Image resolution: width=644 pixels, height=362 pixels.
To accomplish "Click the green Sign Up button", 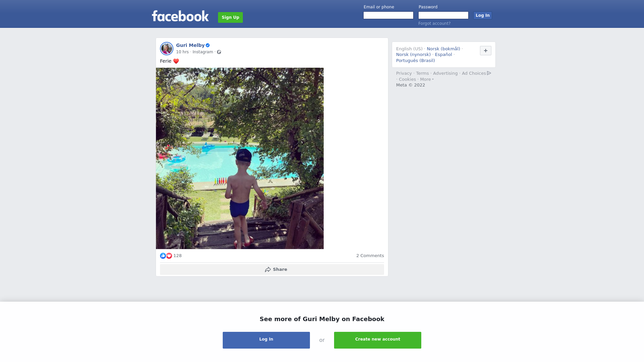I will click(230, 17).
